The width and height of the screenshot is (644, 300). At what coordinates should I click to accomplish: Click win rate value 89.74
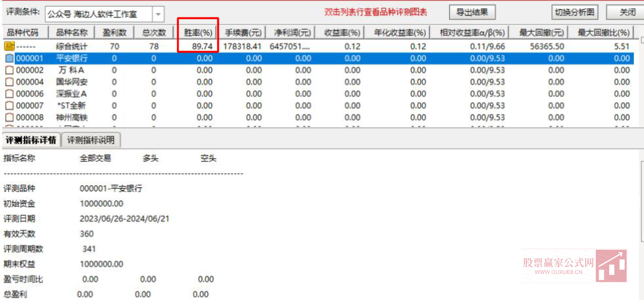[202, 46]
